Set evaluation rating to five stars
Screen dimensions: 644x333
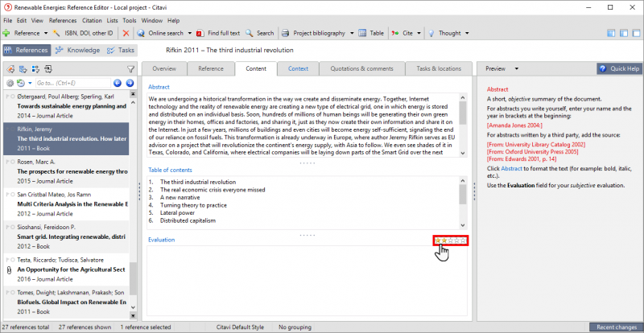coord(463,240)
